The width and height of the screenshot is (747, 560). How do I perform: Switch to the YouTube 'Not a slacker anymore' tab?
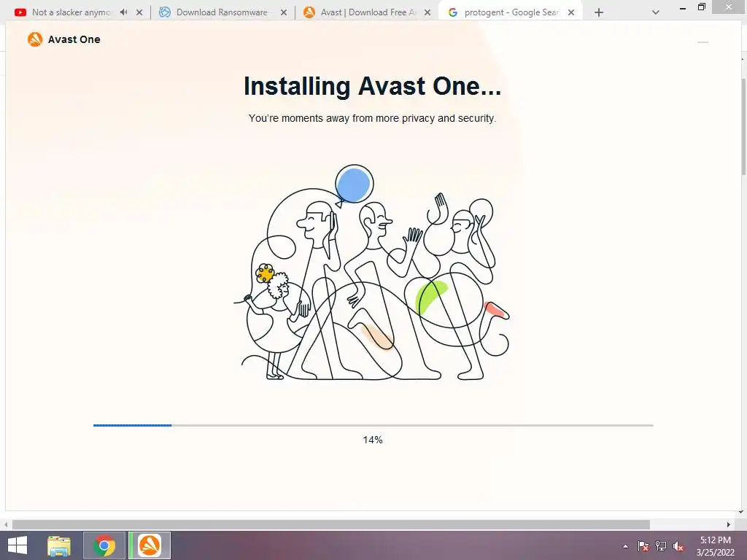71,12
